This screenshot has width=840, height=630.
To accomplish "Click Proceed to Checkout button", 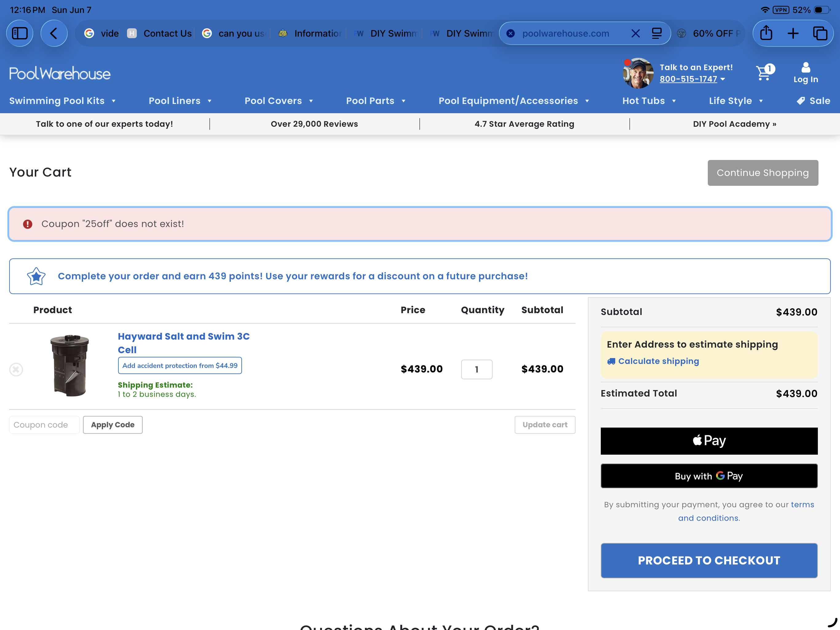I will pos(709,560).
